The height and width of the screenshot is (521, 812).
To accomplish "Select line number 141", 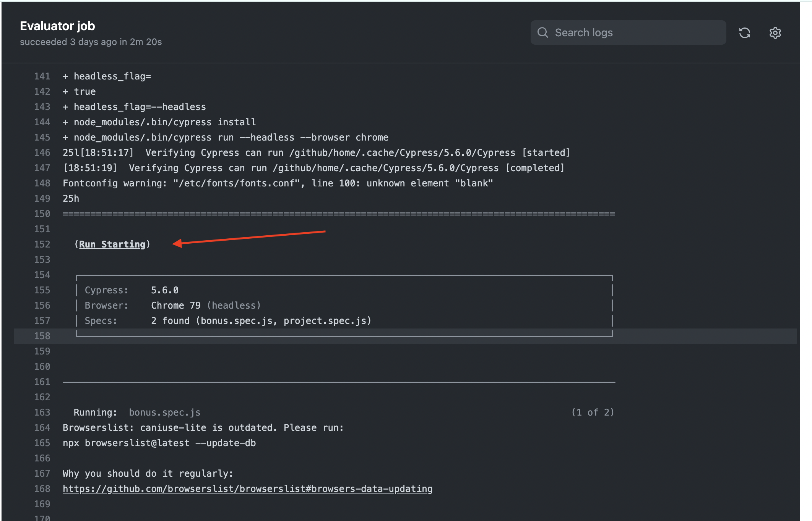I will [42, 76].
